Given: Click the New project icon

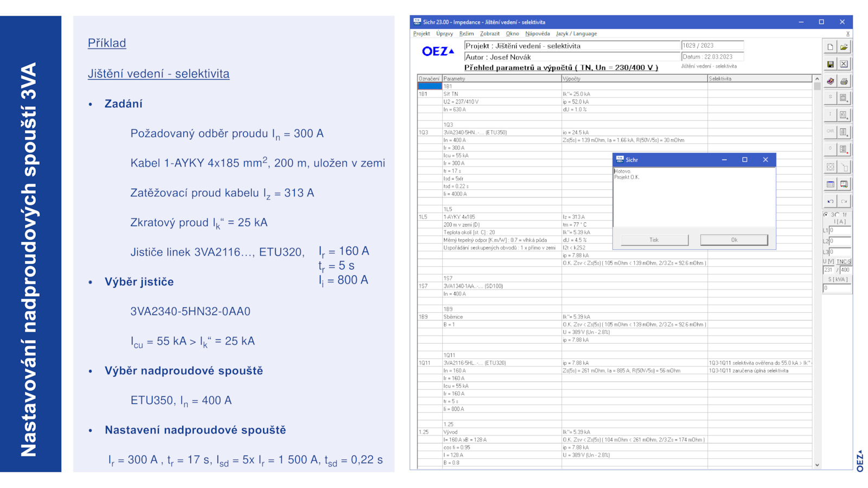Looking at the screenshot, I should click(x=830, y=47).
